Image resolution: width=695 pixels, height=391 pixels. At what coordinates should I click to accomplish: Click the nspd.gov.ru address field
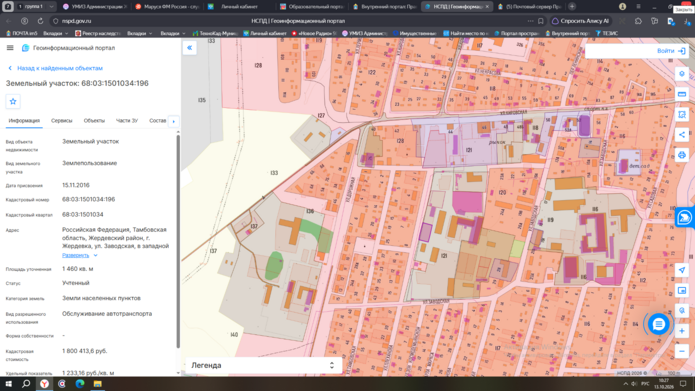(77, 21)
